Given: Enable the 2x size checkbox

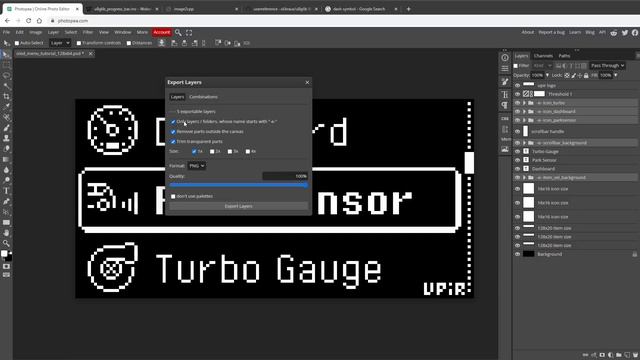Looking at the screenshot, I should 212,151.
